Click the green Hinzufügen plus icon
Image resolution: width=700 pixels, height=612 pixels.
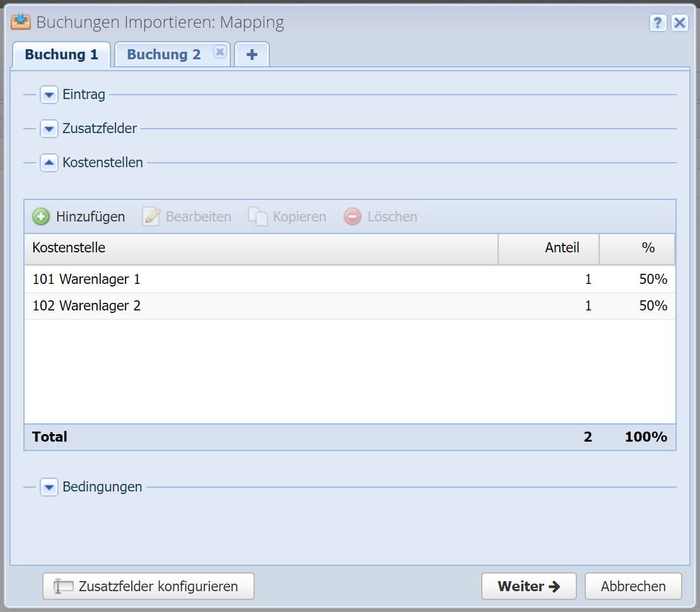click(41, 216)
